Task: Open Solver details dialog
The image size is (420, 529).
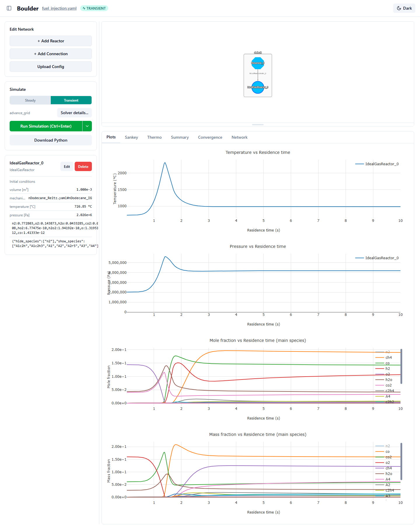Action: [74, 113]
